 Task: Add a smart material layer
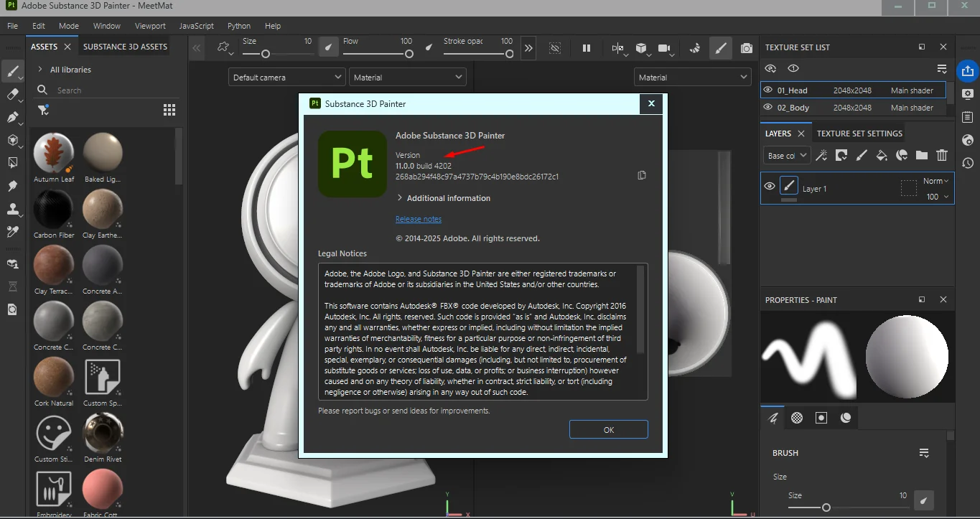(x=902, y=155)
